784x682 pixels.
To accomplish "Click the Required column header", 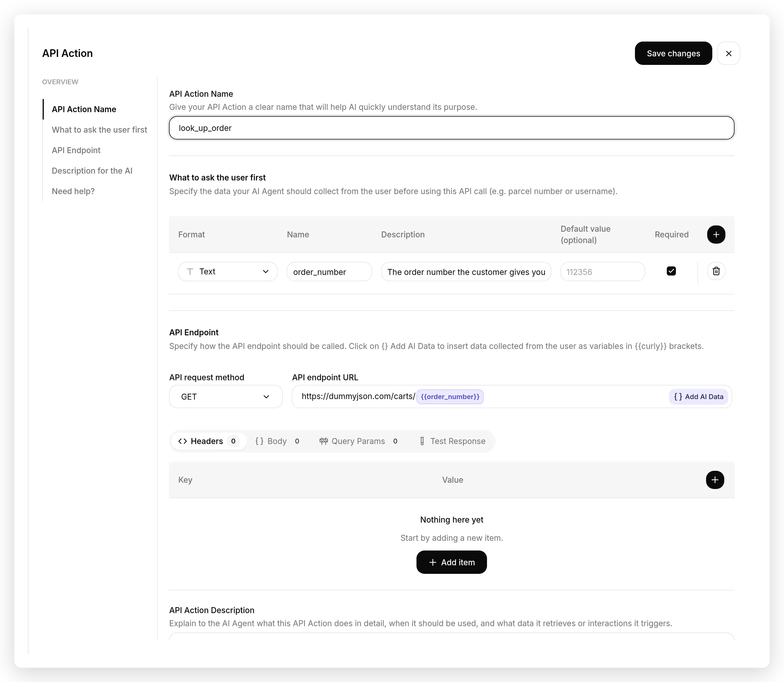I will tap(671, 235).
